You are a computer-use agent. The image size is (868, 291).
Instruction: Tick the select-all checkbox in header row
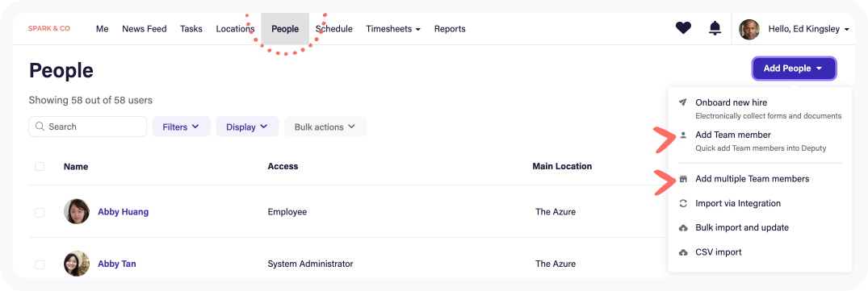[x=40, y=166]
